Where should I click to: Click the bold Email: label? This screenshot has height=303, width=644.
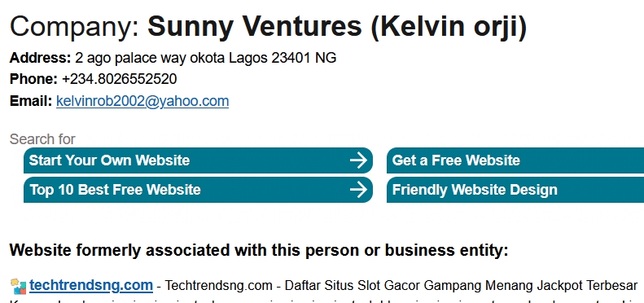click(x=31, y=101)
